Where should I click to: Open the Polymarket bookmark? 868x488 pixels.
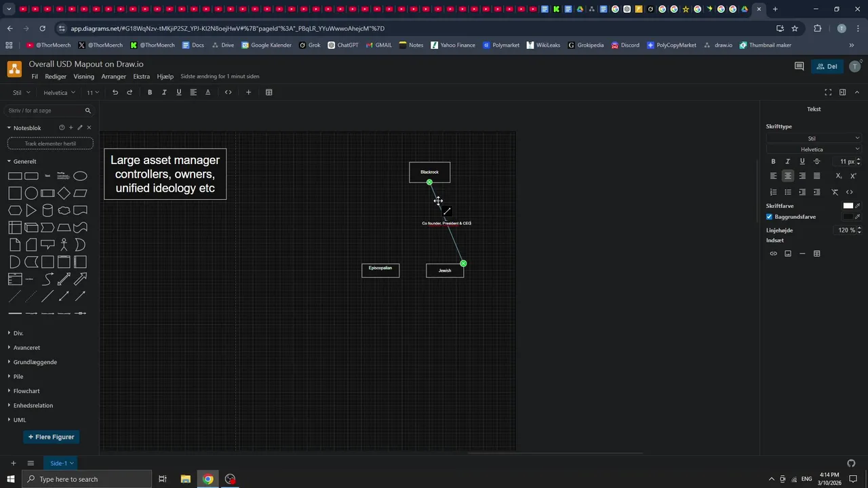point(501,45)
